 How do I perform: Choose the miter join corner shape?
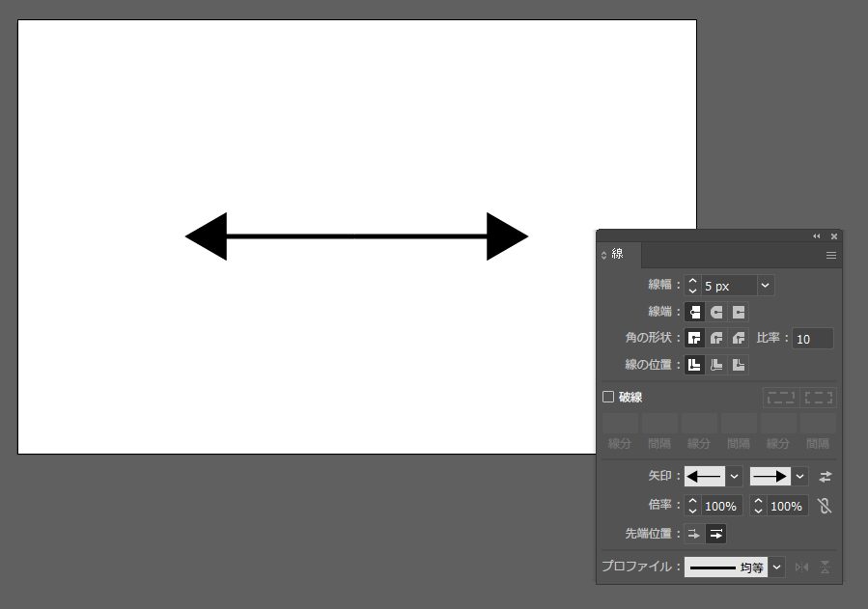[695, 339]
